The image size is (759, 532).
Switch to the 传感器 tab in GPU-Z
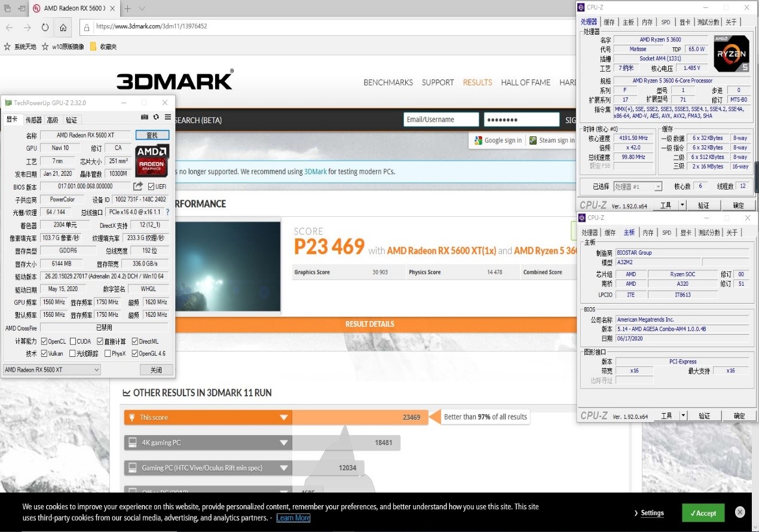pos(33,120)
